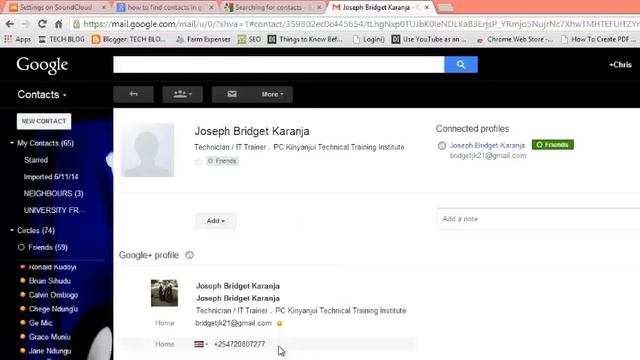Screen dimensions: 640x360
Task: Click the Add a note field
Action: pyautogui.click(x=538, y=219)
